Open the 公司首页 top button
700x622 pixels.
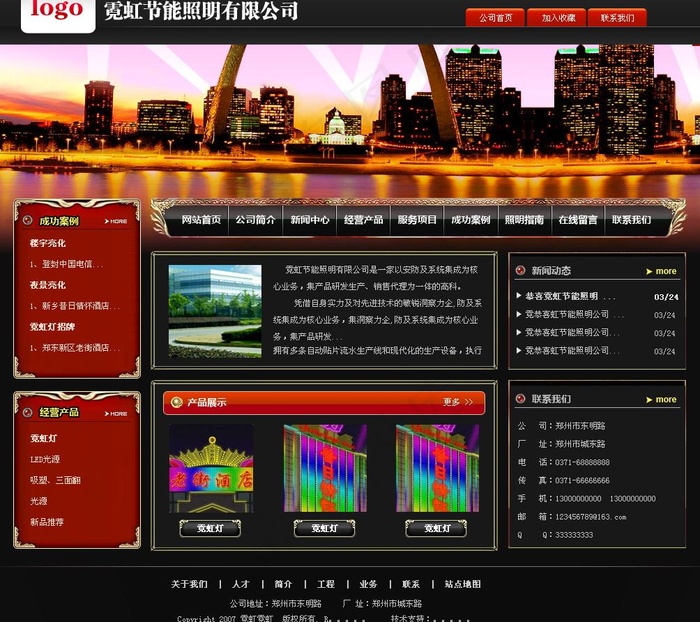(x=495, y=18)
